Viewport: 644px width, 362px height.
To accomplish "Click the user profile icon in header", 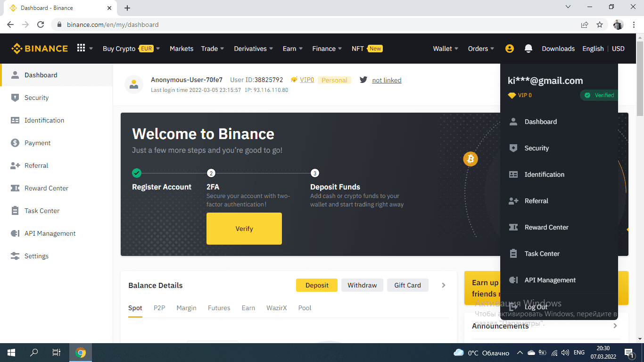I will click(509, 49).
